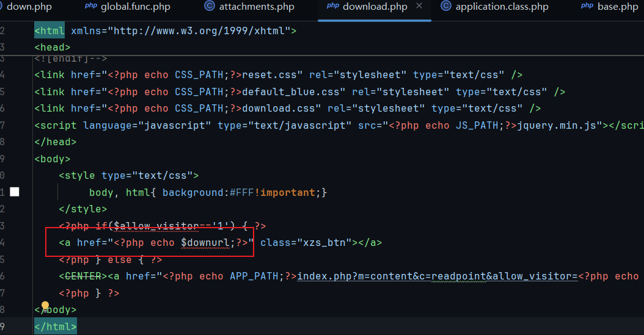Click the PHP icon on download.php tab
Screen dimensions: 644x335
pos(333,7)
